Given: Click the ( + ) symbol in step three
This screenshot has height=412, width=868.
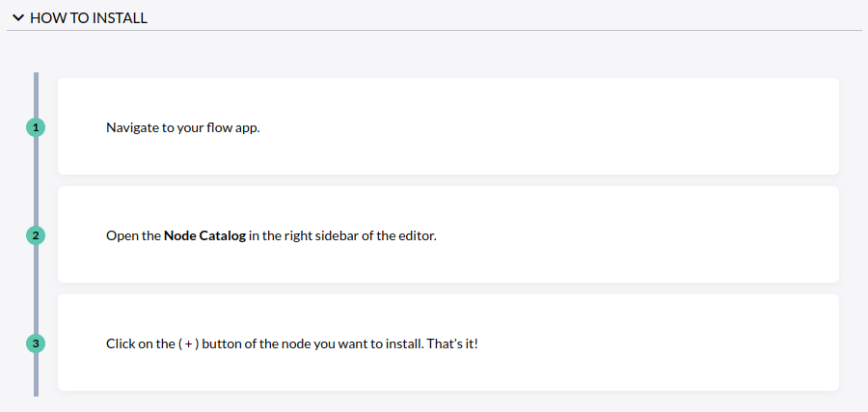Looking at the screenshot, I should click(x=189, y=343).
